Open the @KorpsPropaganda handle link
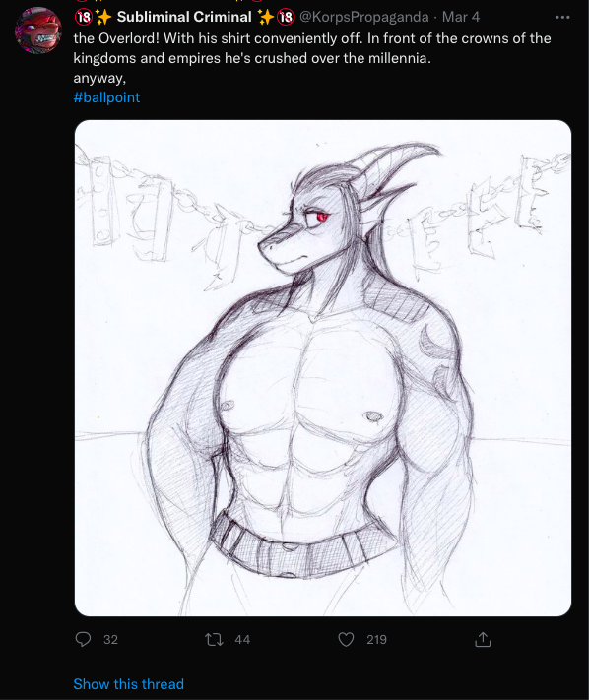This screenshot has width=589, height=700. (363, 17)
